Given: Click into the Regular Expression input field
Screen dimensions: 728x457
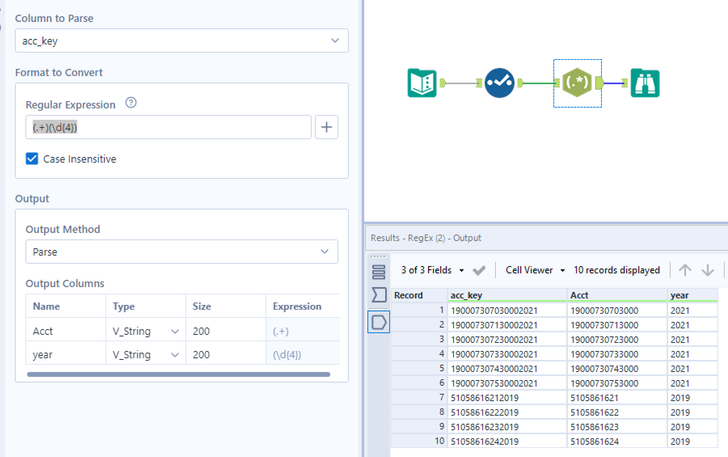Looking at the screenshot, I should click(x=168, y=127).
